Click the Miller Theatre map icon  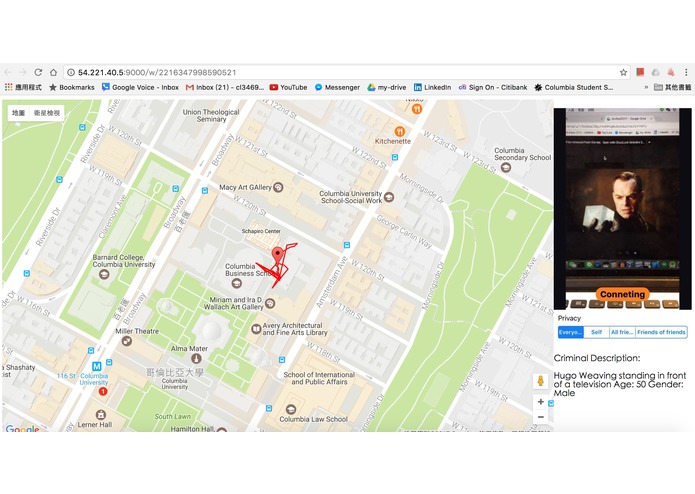pyautogui.click(x=127, y=341)
